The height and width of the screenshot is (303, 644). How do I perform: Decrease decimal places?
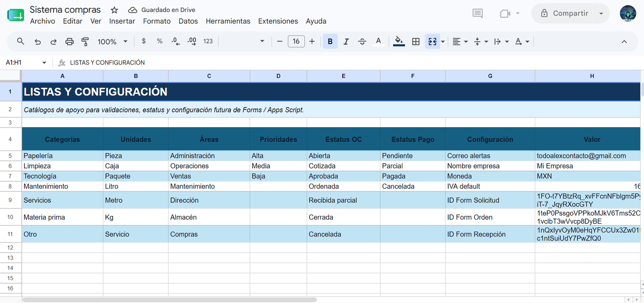(x=175, y=41)
